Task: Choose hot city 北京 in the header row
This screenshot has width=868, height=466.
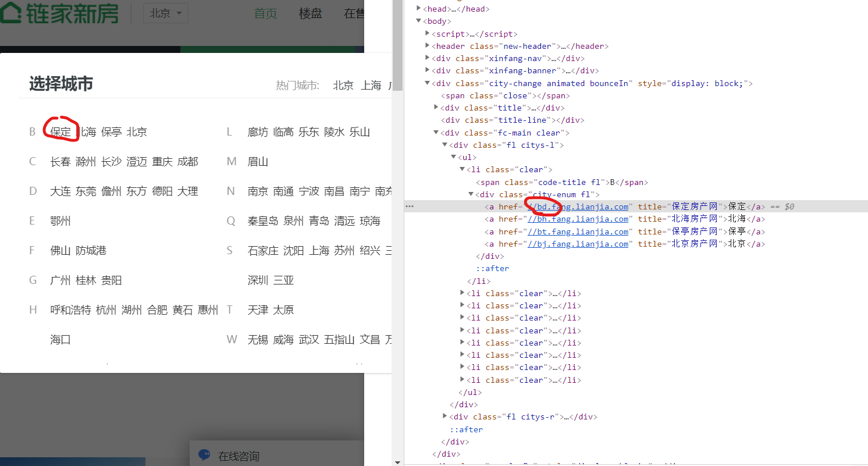Action: click(x=343, y=86)
